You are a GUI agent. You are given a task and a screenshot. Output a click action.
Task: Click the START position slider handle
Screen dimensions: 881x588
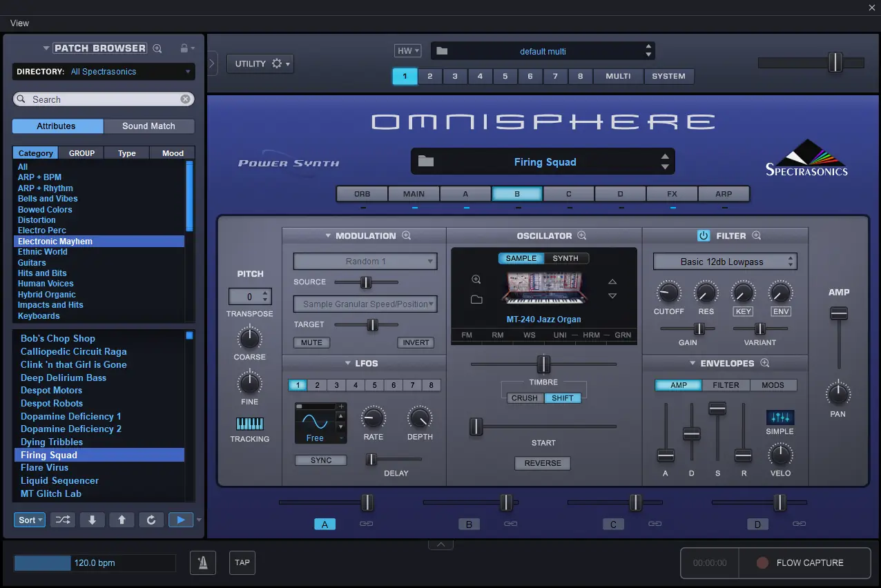click(476, 427)
